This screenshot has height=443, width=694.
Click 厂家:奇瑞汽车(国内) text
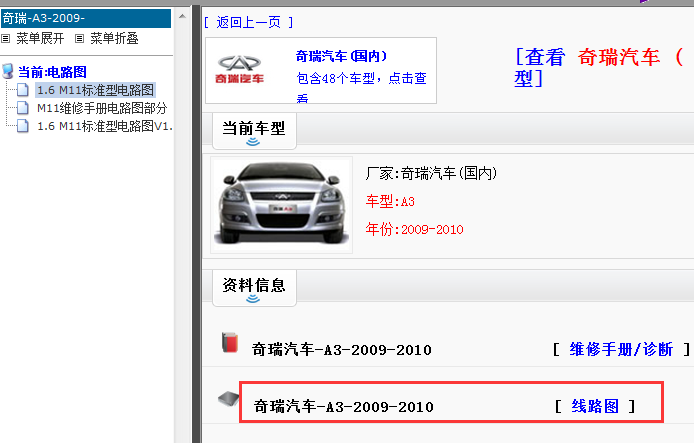431,173
